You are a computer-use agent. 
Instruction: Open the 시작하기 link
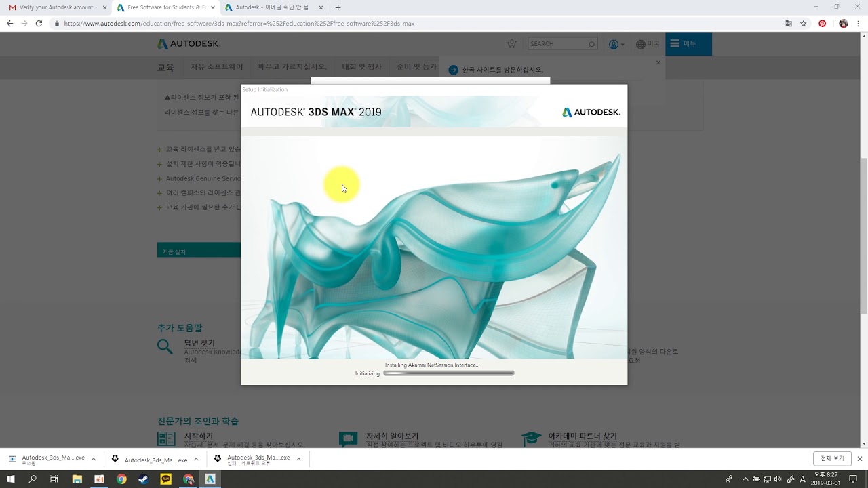click(199, 436)
